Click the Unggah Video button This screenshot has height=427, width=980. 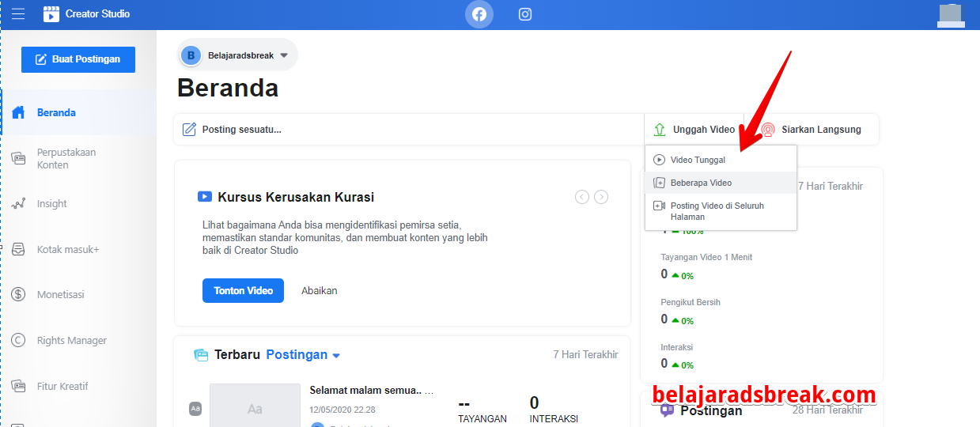pos(694,129)
